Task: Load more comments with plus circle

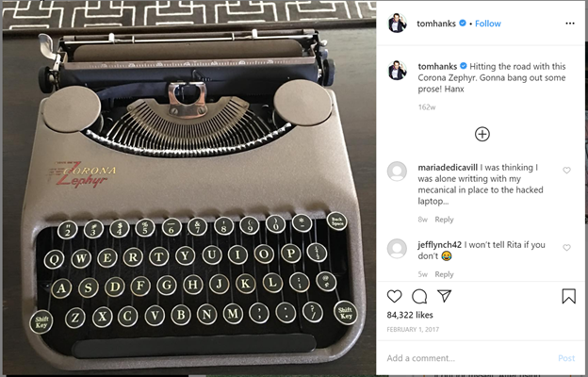Action: coord(482,134)
